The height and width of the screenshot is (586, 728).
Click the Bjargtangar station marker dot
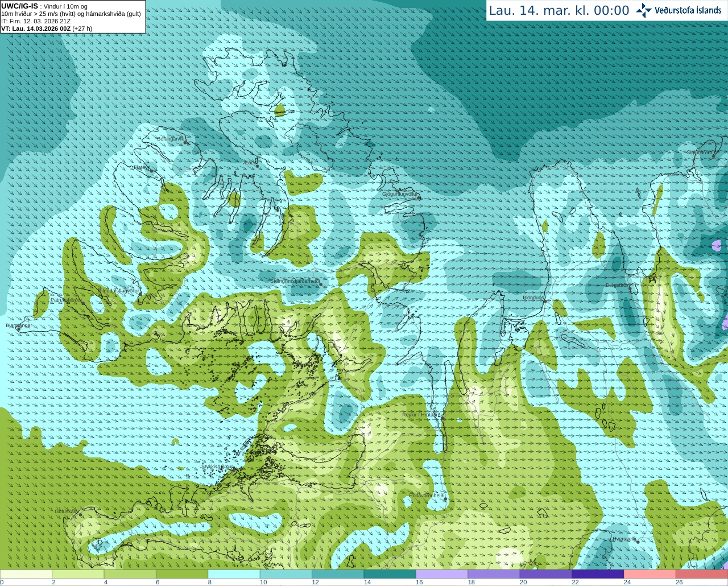tap(18, 329)
